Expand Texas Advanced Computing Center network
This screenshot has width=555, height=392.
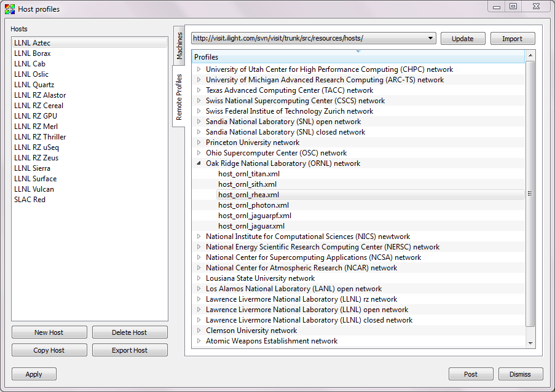click(199, 90)
